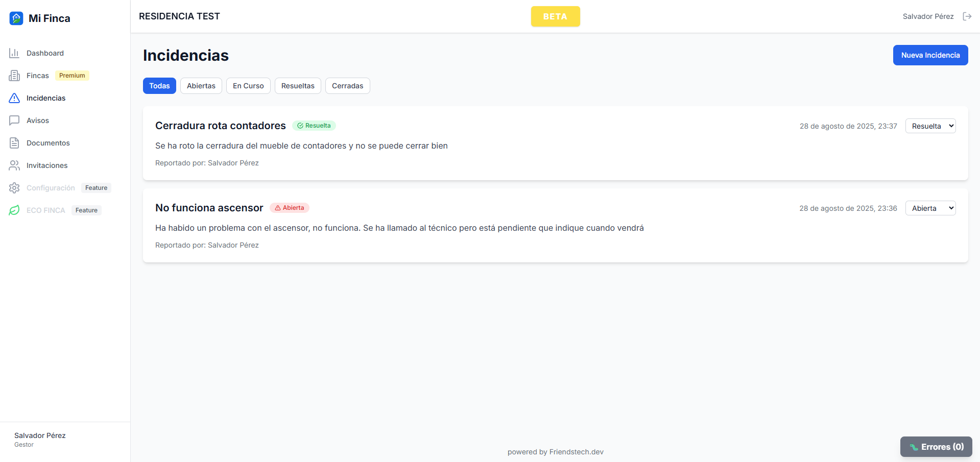
Task: Switch to Resueltas filter
Action: click(298, 86)
